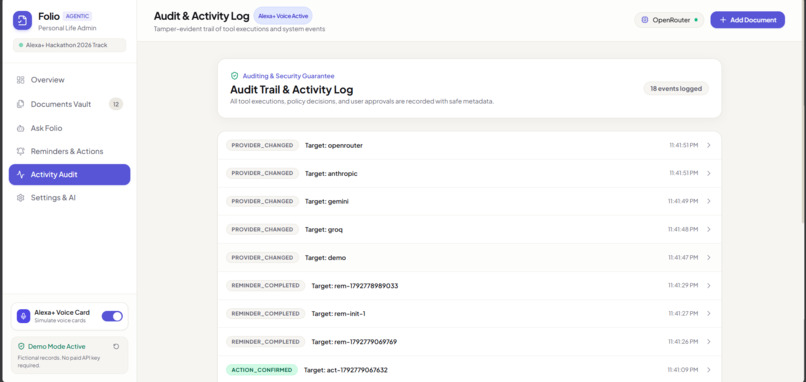The image size is (806, 382).
Task: Expand the Target: groq log entry chevron
Action: 708,230
